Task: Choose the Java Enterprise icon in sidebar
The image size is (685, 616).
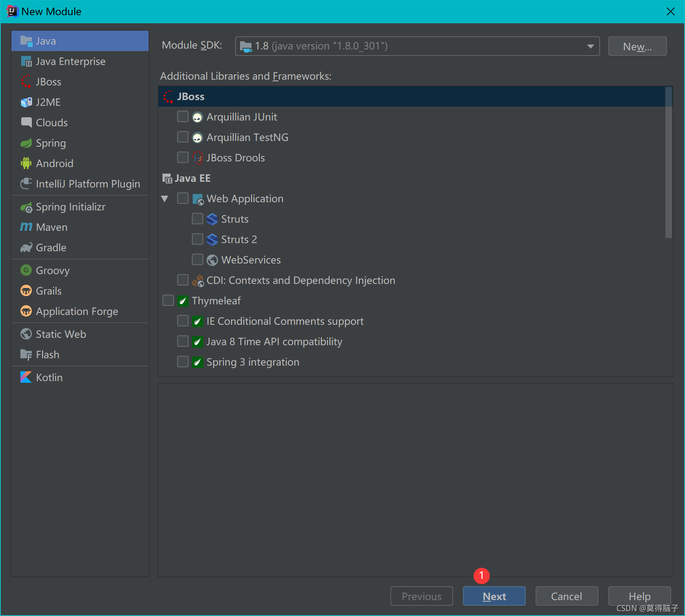Action: (26, 61)
